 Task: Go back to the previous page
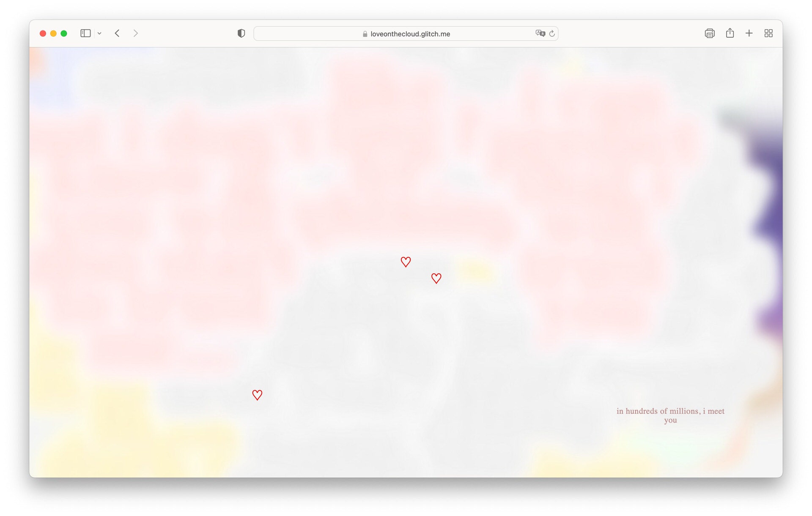click(x=117, y=33)
